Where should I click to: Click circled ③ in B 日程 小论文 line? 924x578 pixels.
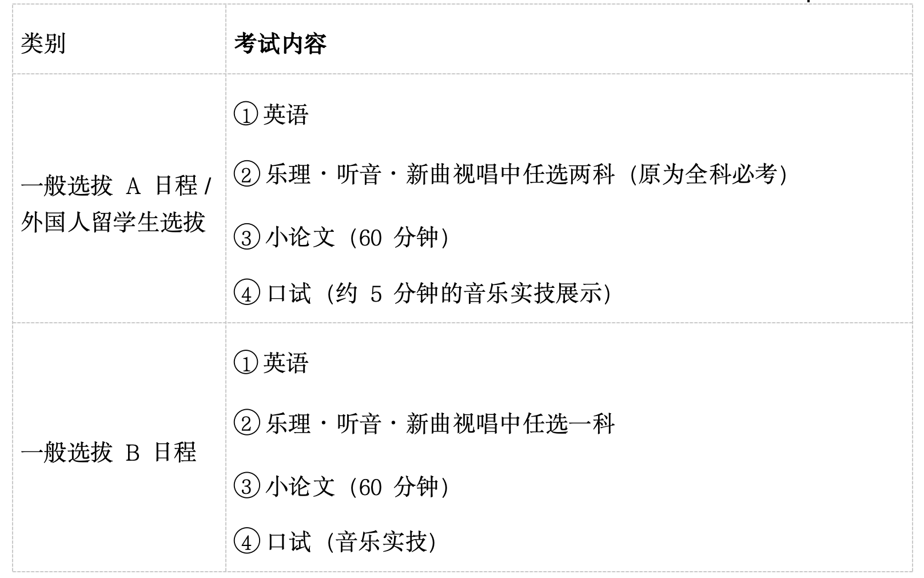point(246,486)
